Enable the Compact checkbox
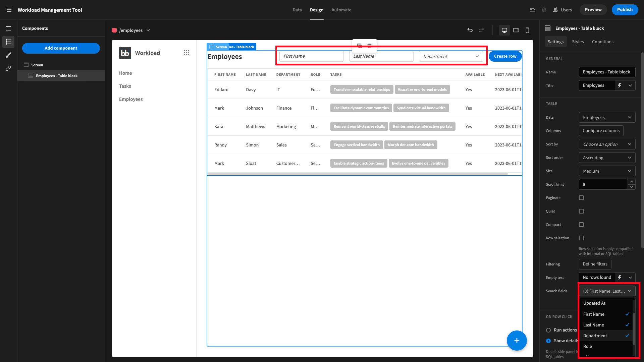 [581, 225]
